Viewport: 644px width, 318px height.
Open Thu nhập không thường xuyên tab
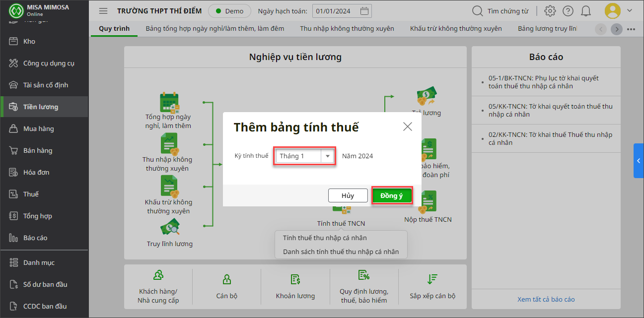pos(347,28)
